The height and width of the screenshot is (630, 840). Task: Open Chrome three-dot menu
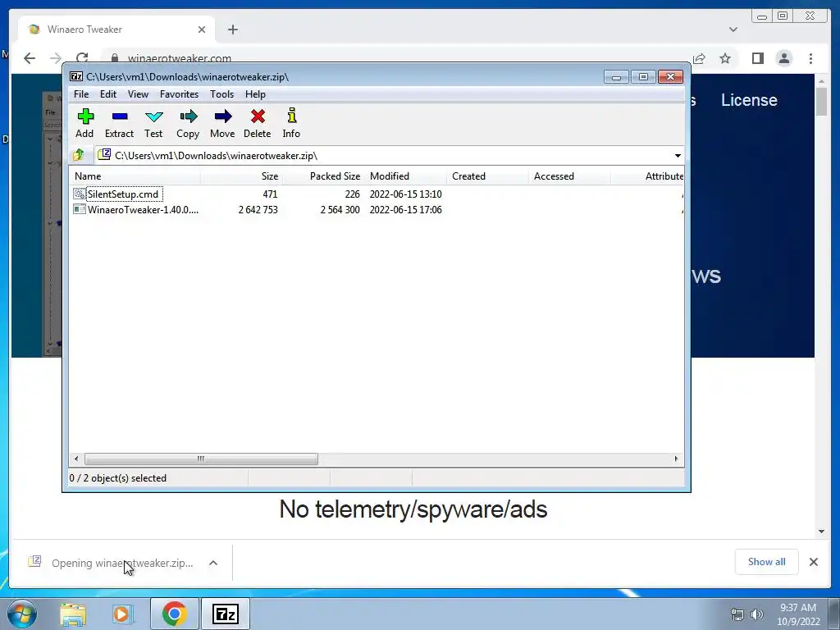[810, 58]
